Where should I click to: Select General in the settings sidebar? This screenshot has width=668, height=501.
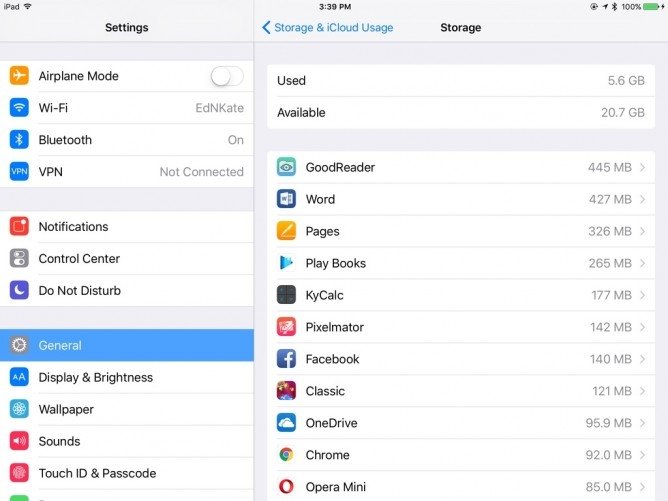[127, 345]
